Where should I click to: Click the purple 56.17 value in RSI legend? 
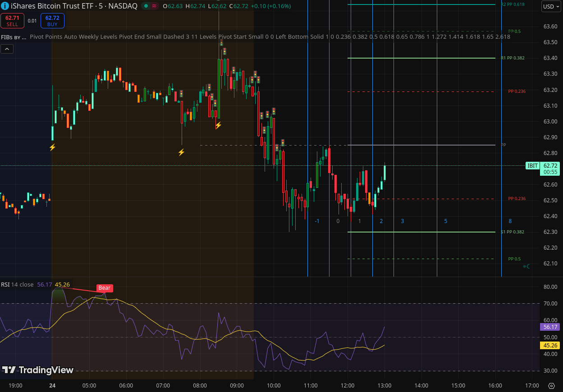pos(45,284)
